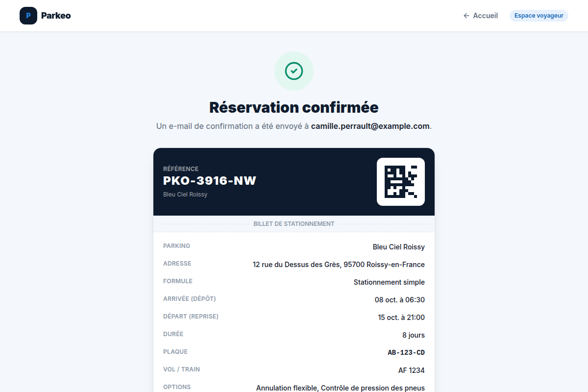Click flight number AF 1234

click(x=412, y=370)
